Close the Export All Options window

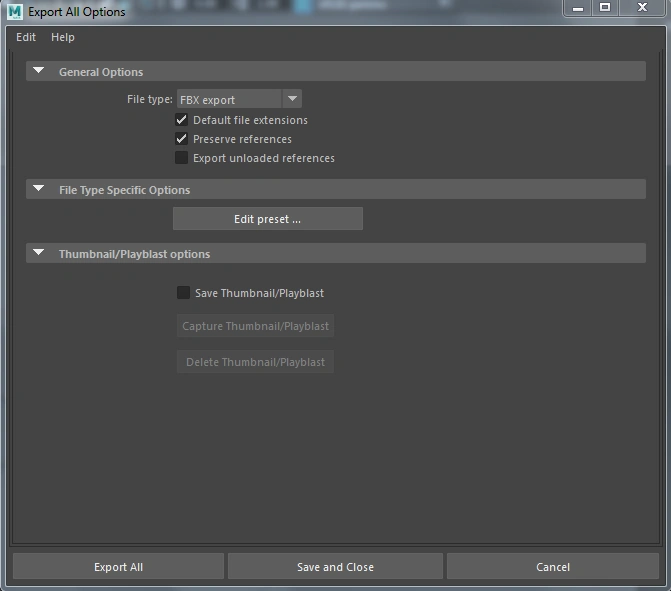coord(642,8)
